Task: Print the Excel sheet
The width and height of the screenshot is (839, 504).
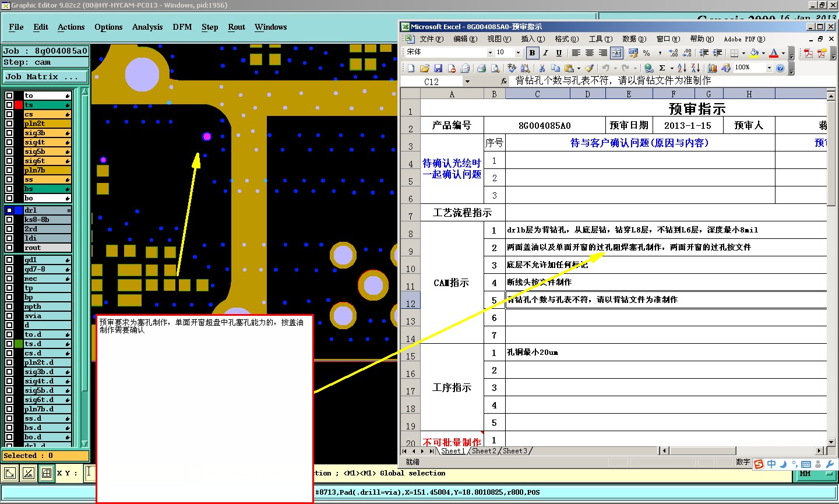Action: [481, 68]
